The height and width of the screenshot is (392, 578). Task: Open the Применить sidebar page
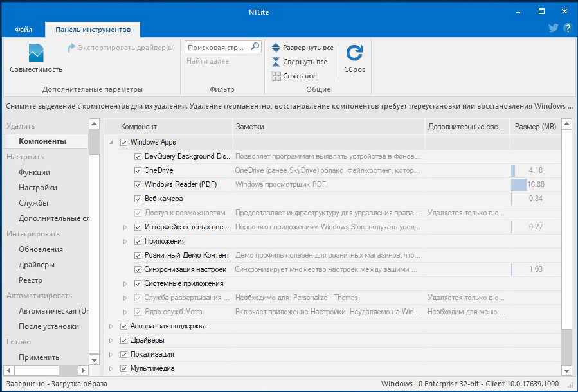tap(39, 357)
